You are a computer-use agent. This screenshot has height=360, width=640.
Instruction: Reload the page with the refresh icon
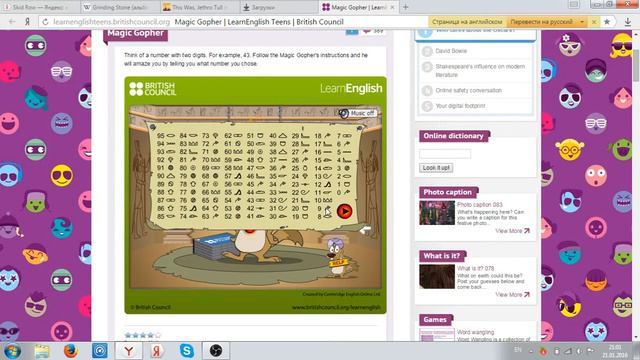tap(45, 22)
